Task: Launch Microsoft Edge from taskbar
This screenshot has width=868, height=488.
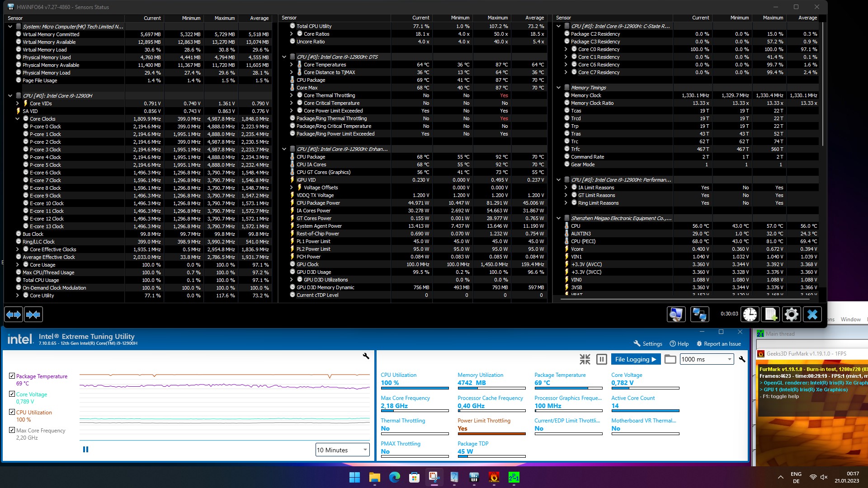Action: tap(394, 477)
